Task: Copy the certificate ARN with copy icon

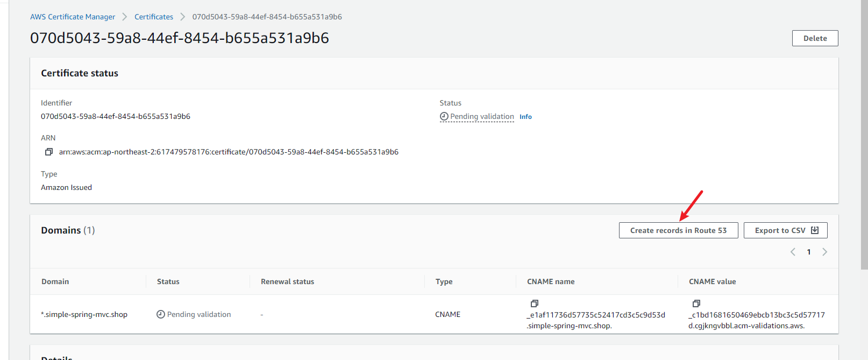Action: 49,152
